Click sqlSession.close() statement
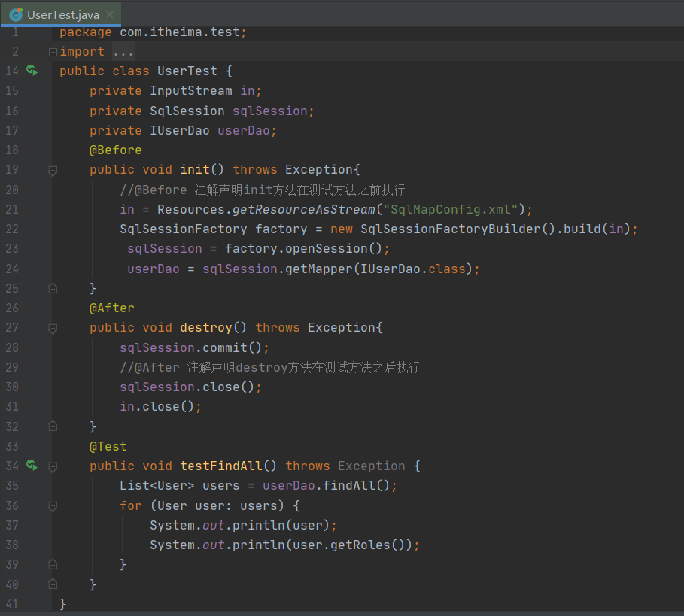This screenshot has width=684, height=616. 190,387
